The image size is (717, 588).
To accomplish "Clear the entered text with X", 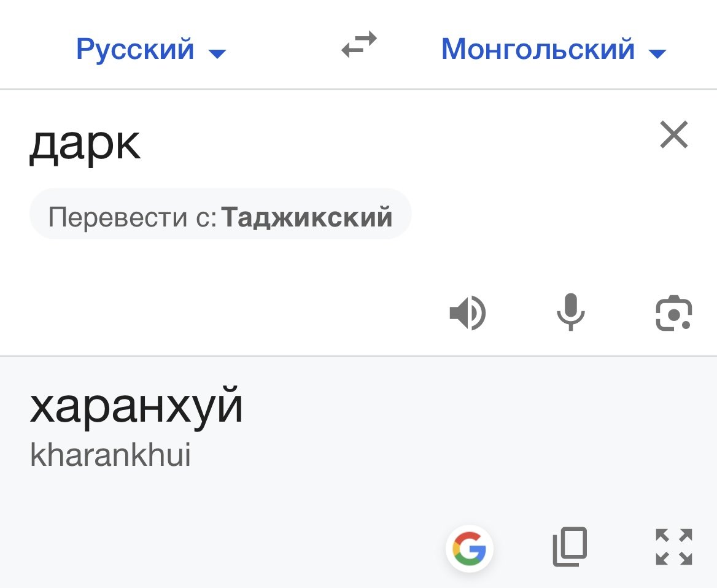I will (673, 135).
